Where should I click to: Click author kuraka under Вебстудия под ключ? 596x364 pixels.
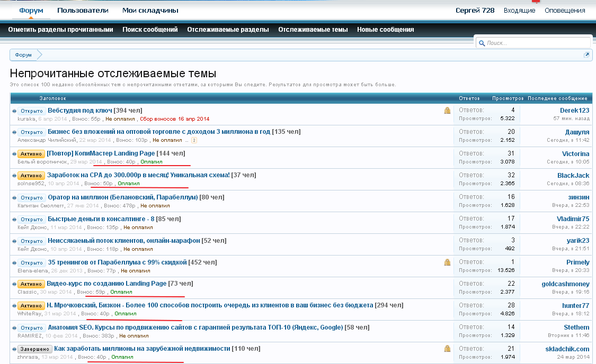pos(26,119)
